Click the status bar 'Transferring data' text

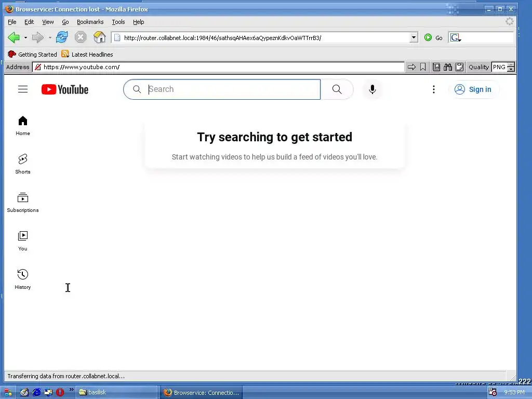(66, 376)
